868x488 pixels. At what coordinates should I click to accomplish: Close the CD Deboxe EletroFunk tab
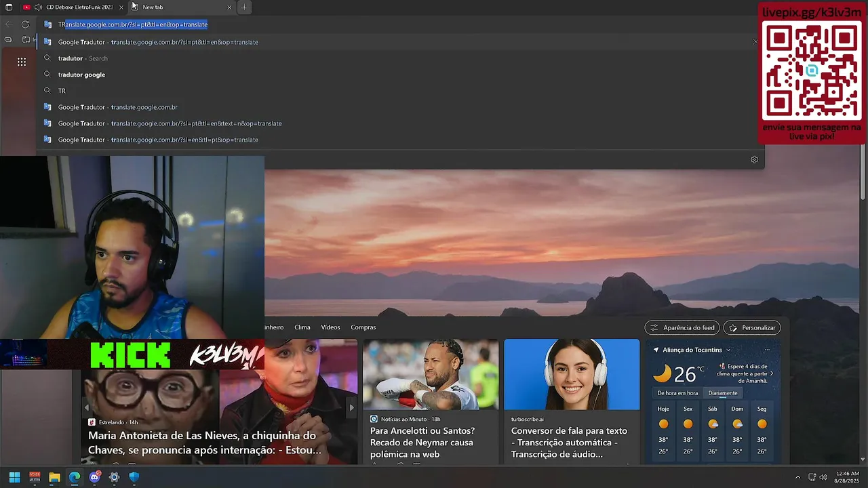pos(121,7)
